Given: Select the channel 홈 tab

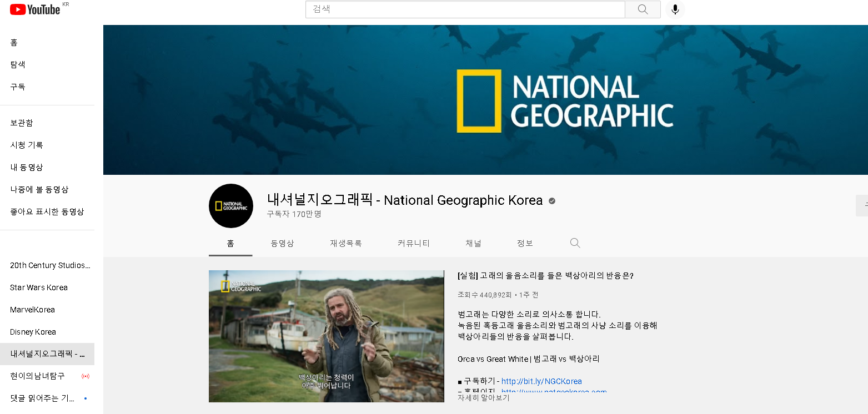Looking at the screenshot, I should 230,243.
